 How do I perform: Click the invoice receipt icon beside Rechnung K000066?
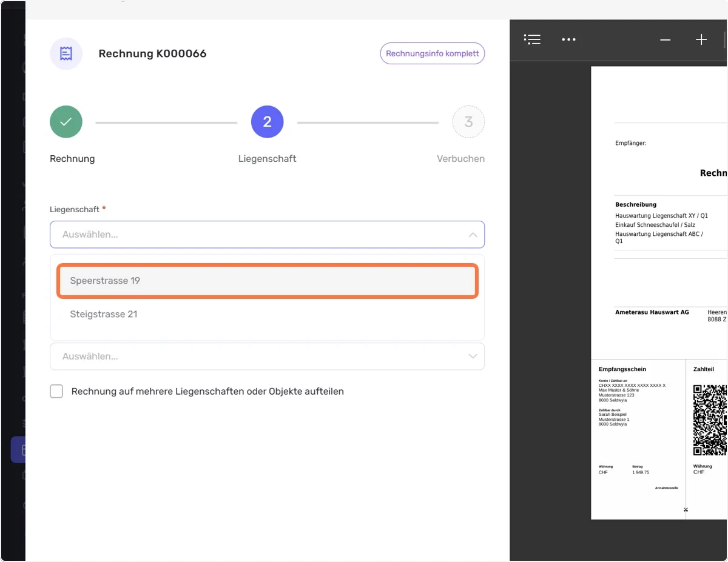(x=66, y=53)
